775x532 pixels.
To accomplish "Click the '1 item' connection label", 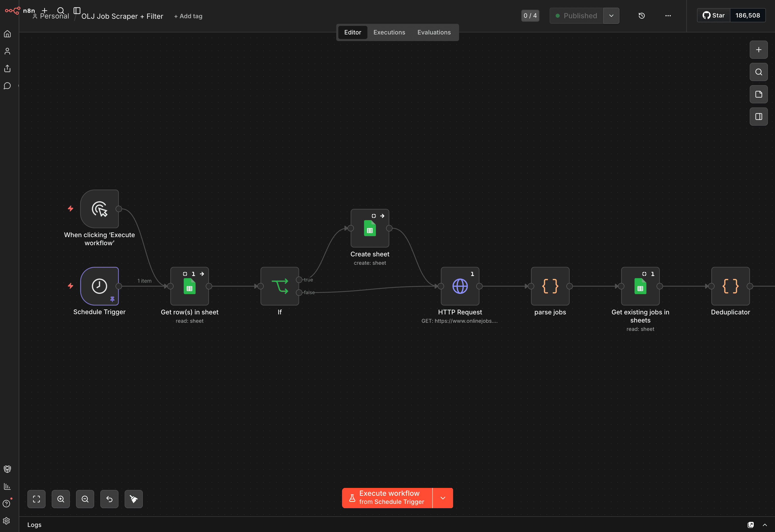I will coord(144,281).
